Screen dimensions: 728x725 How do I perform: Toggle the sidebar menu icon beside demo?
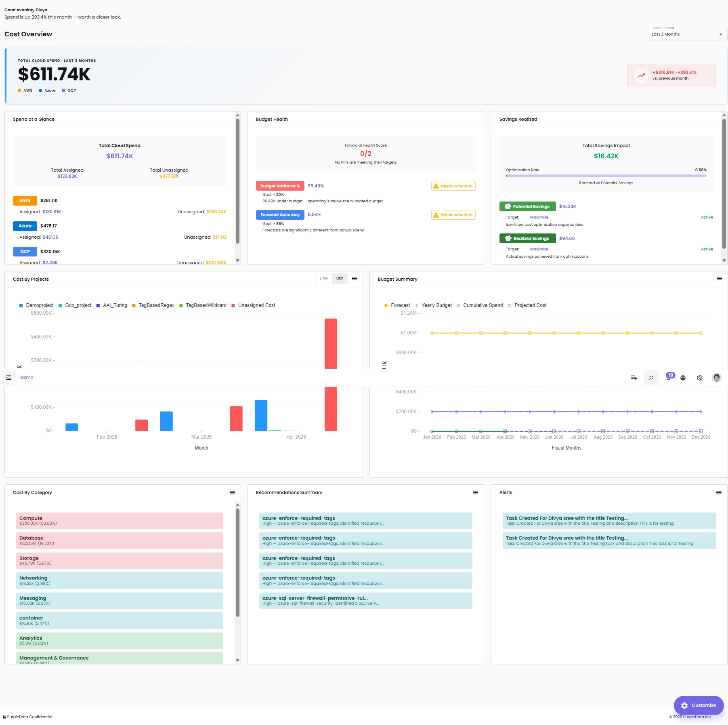[x=9, y=378]
